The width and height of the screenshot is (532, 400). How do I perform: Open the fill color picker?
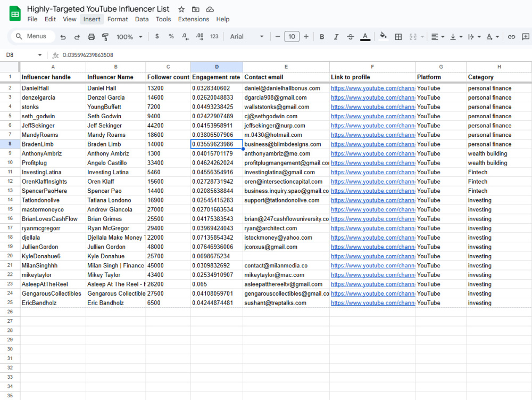(383, 36)
